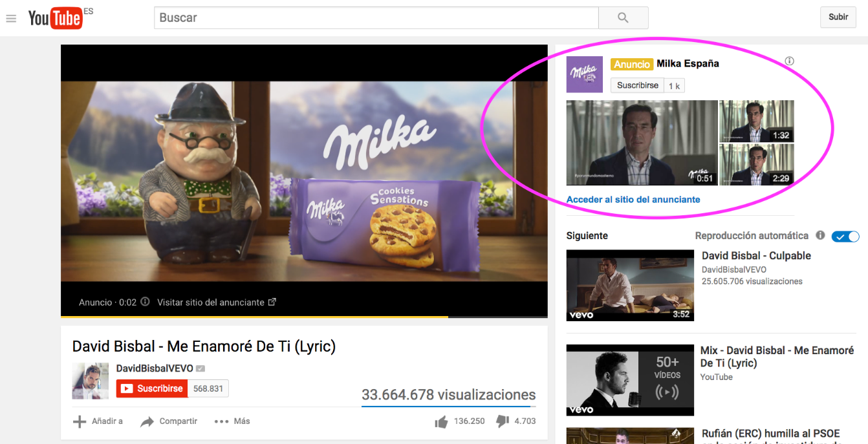
Task: Click Acceder al sitio del anunciante link
Action: (x=633, y=200)
